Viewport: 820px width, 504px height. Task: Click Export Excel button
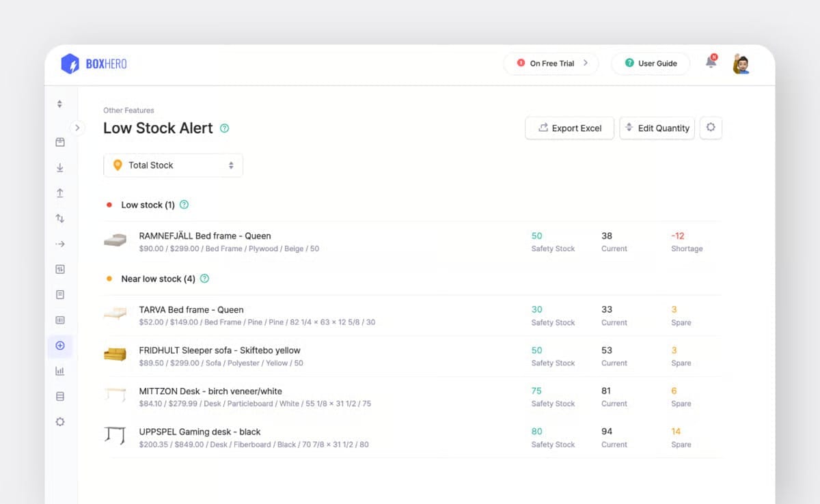[570, 128]
